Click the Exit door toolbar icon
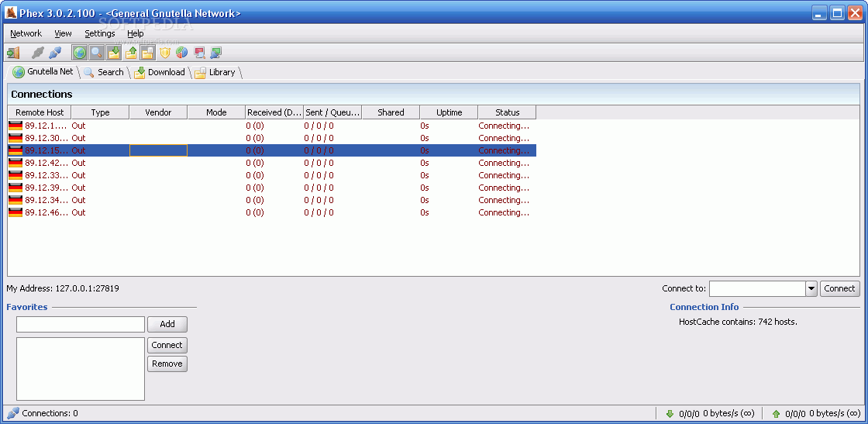This screenshot has width=868, height=424. click(12, 53)
